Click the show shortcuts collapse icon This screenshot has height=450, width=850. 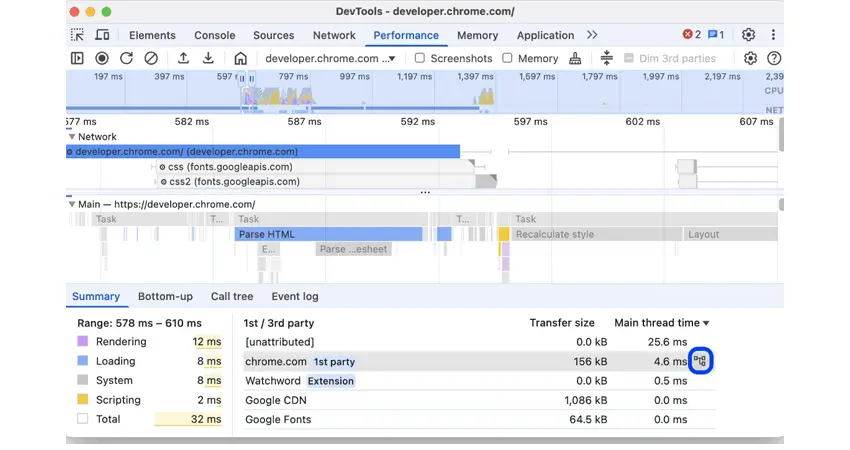tap(607, 57)
